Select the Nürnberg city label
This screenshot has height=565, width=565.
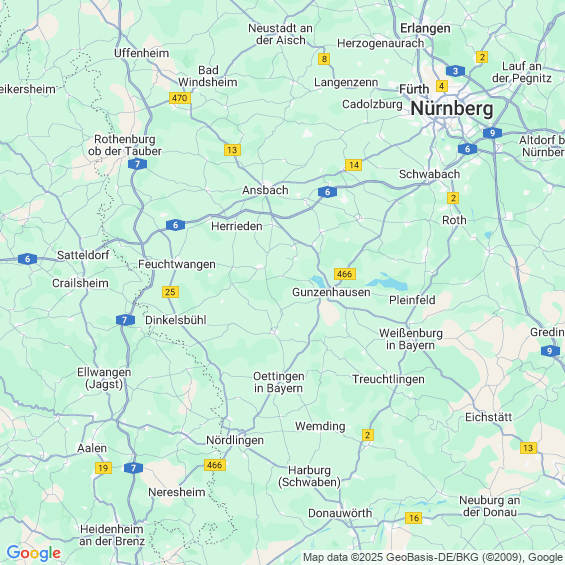coord(452,108)
